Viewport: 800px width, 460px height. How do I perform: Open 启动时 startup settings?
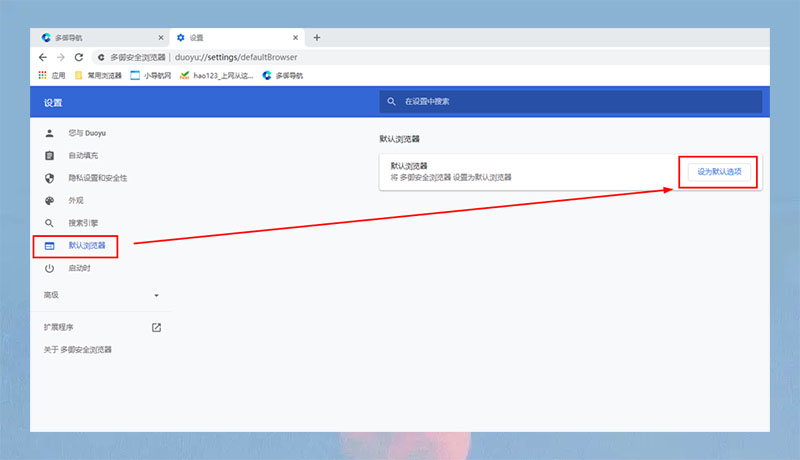(x=80, y=268)
